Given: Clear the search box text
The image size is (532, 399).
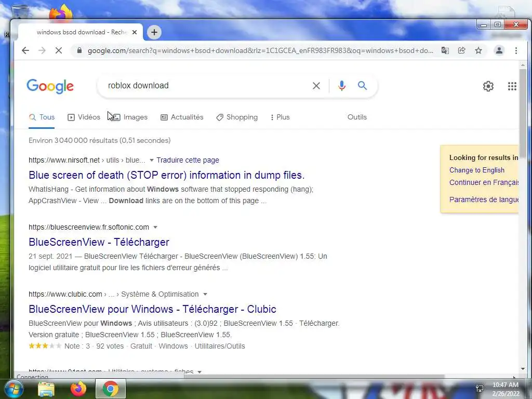Looking at the screenshot, I should coord(316,86).
